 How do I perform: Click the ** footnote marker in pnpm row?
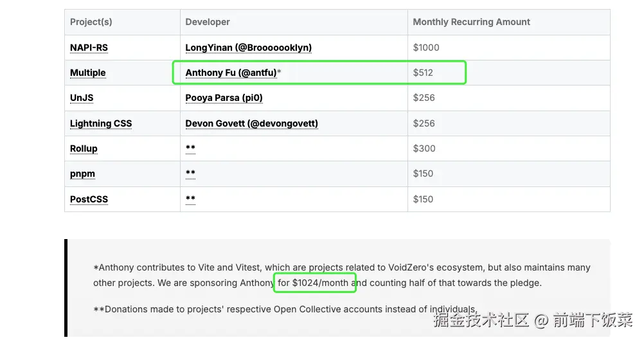click(190, 174)
